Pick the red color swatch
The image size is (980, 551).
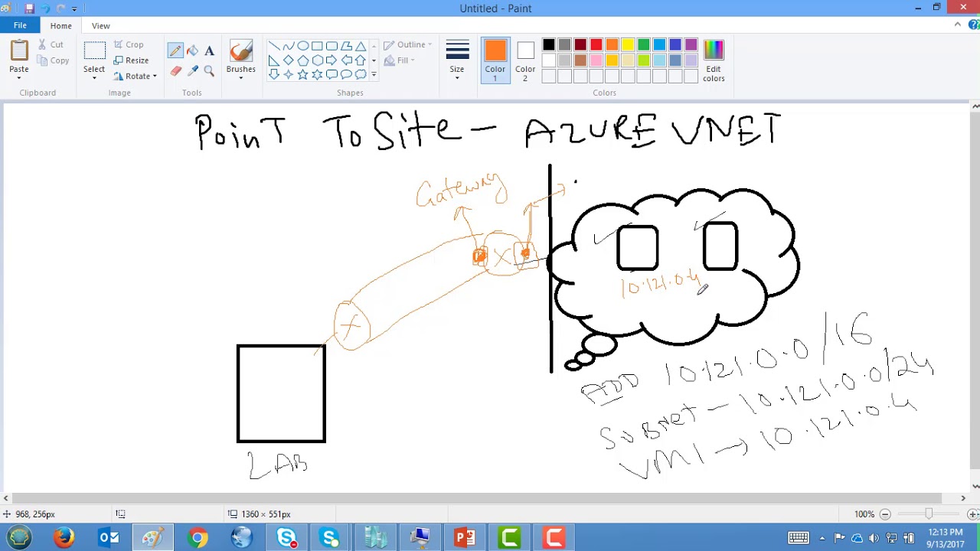(596, 45)
